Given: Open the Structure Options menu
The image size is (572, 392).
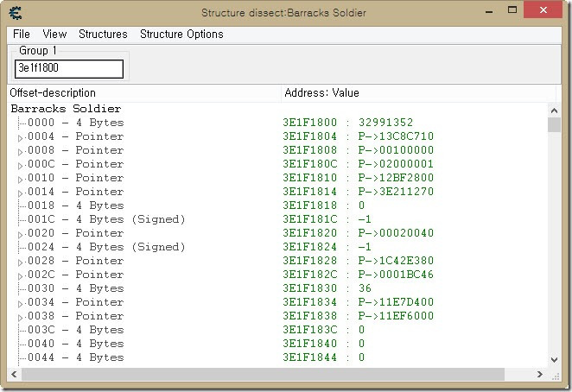Looking at the screenshot, I should pos(181,34).
